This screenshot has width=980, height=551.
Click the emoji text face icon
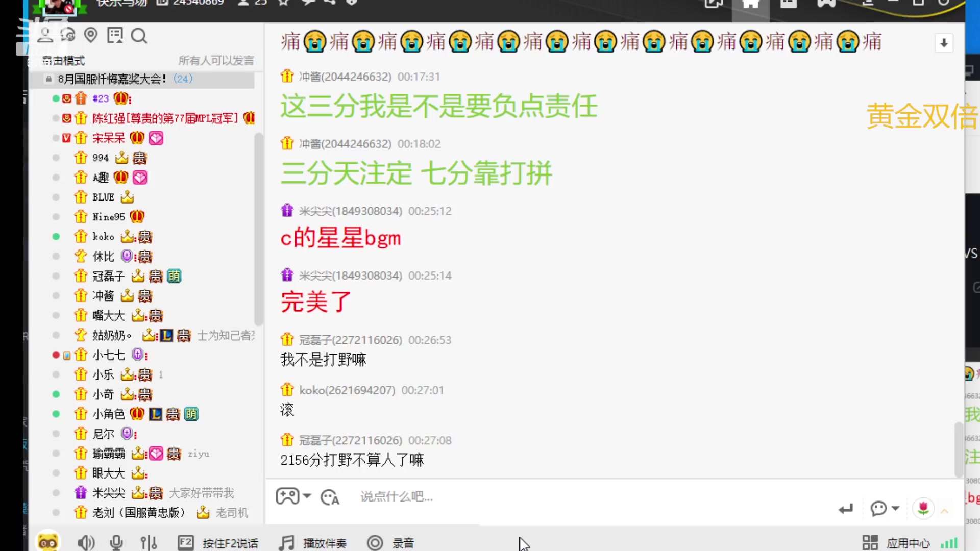(x=330, y=497)
